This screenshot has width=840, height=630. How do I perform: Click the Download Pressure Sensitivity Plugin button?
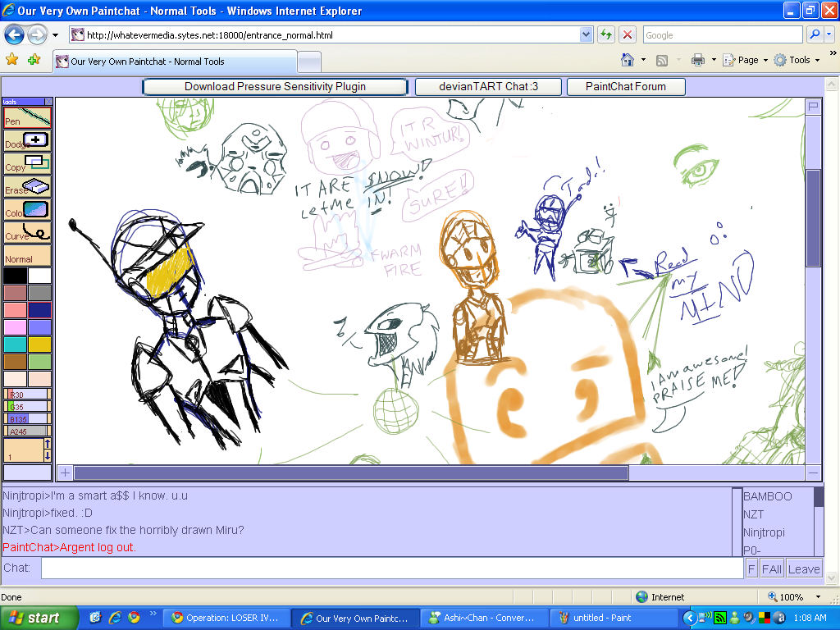[x=276, y=86]
